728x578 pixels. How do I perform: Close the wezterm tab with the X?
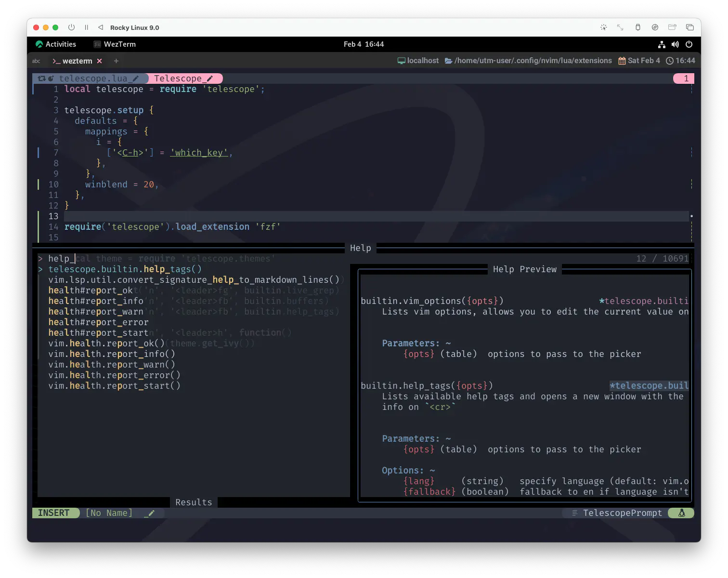99,61
